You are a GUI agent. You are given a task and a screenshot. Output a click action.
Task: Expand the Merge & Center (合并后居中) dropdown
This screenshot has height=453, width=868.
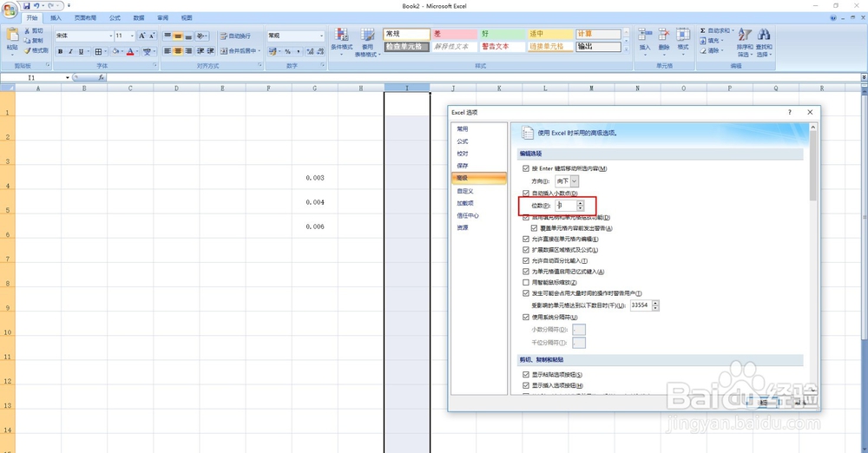pos(259,51)
